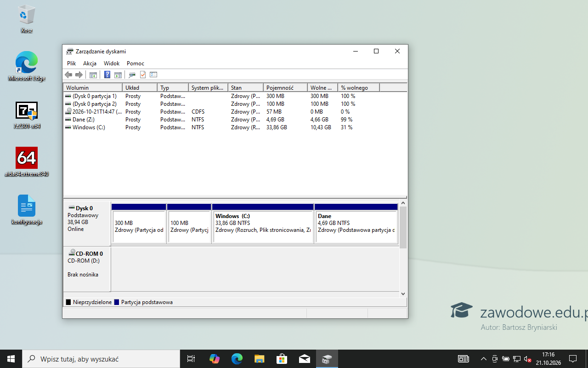
Task: Select the Dane 4,69 GB partition block
Action: [356, 224]
